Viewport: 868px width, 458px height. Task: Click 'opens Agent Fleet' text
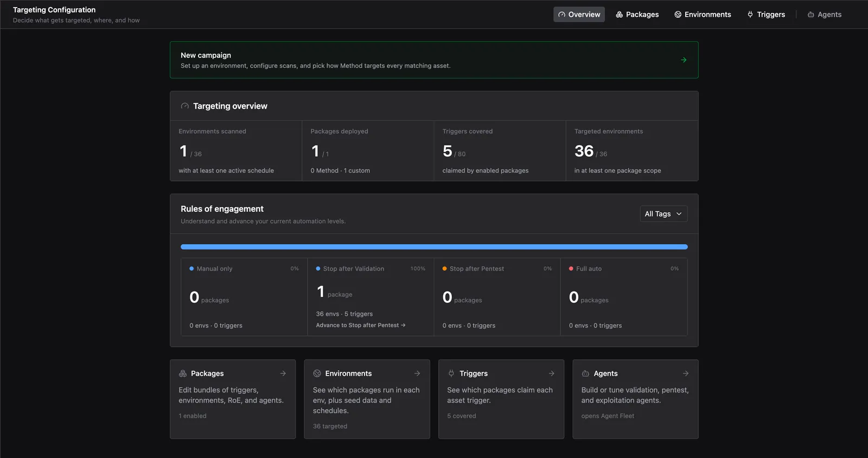coord(608,416)
